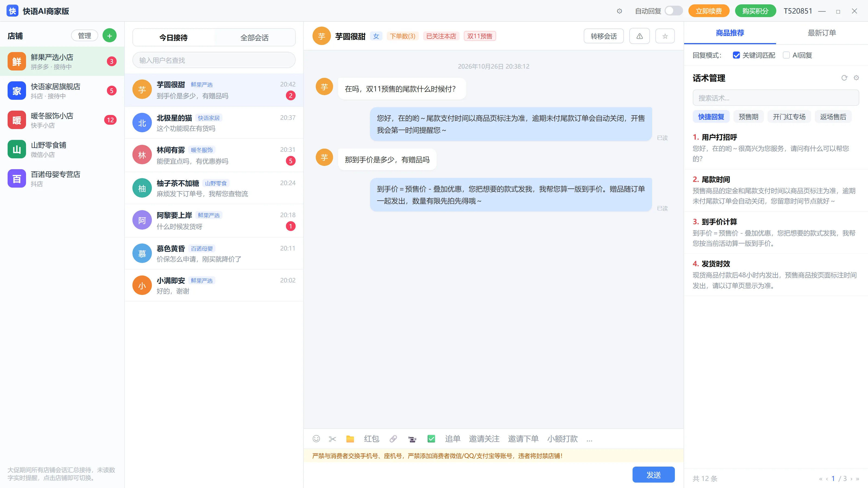Screen dimensions: 868x488
Task: Click the scissors screenshot icon
Action: (x=333, y=439)
